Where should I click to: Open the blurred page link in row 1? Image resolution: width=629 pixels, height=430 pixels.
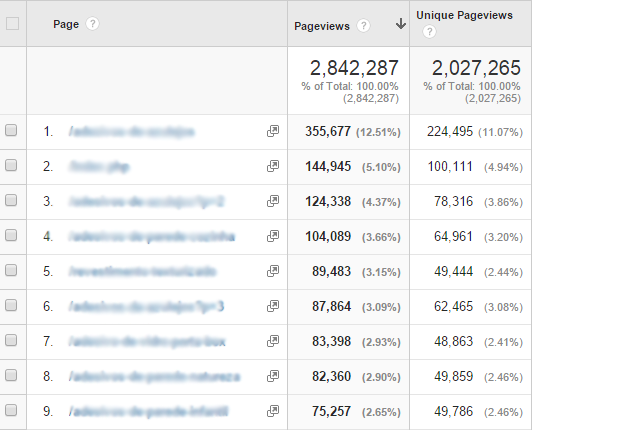point(131,132)
